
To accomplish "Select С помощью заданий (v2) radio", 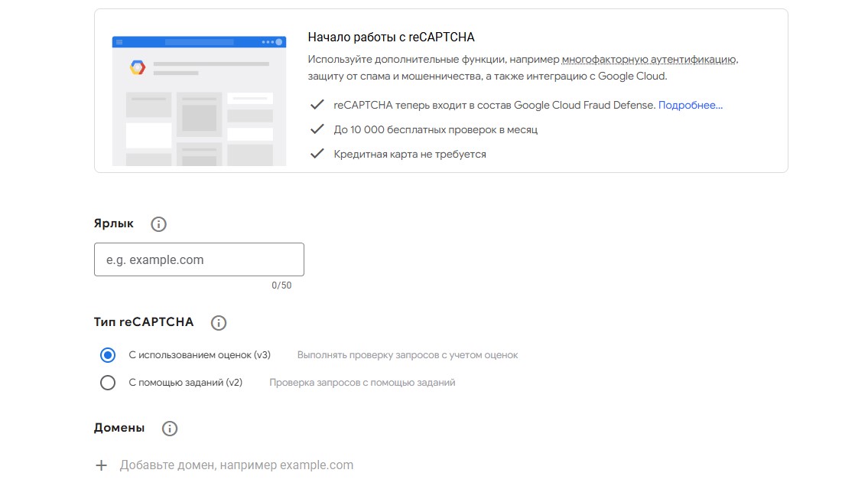I will coord(108,383).
